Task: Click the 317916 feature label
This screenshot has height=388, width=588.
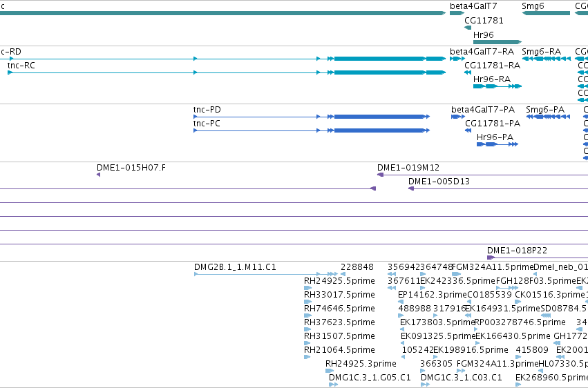Action: 449,309
